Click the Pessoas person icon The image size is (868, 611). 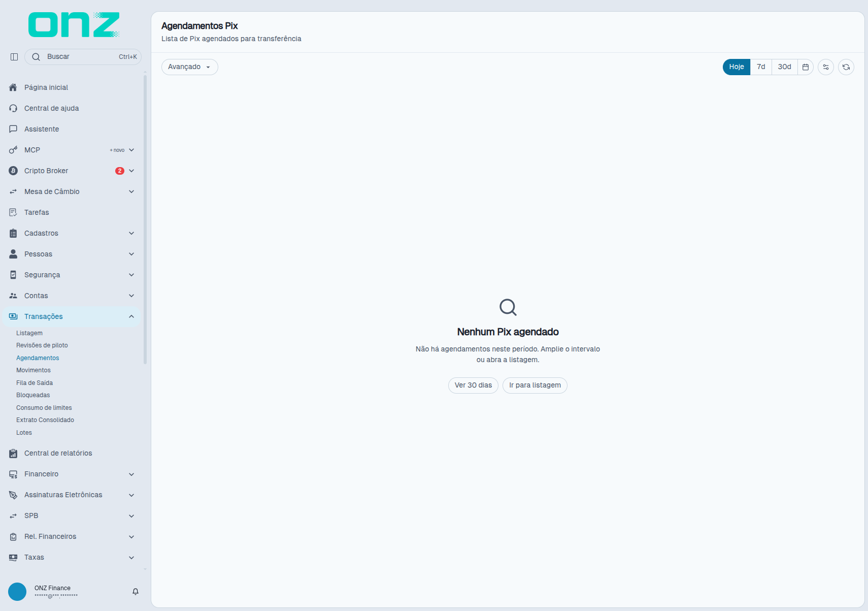point(13,254)
